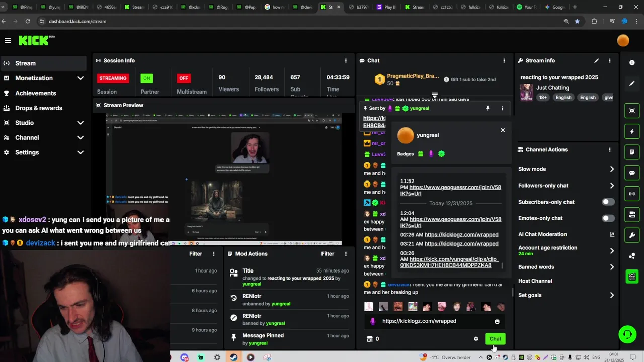Toggle broadcast signal widget in right toolbar
Screen dimensions: 644x362
point(632,194)
